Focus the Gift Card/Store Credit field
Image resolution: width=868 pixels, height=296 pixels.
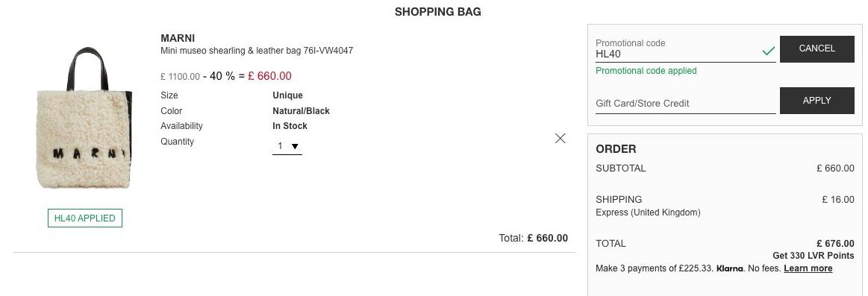(x=685, y=103)
